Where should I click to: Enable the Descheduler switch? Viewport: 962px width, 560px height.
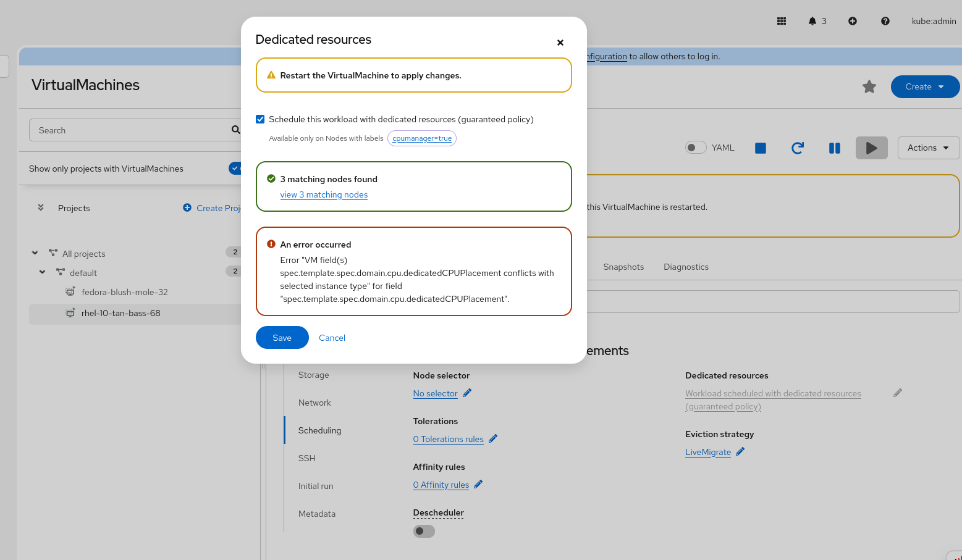(x=424, y=531)
